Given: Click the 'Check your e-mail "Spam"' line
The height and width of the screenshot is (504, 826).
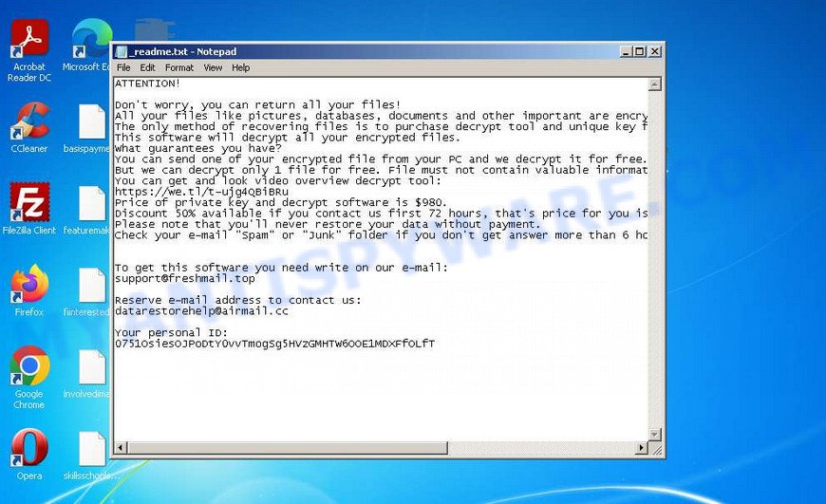Looking at the screenshot, I should click(x=382, y=235).
